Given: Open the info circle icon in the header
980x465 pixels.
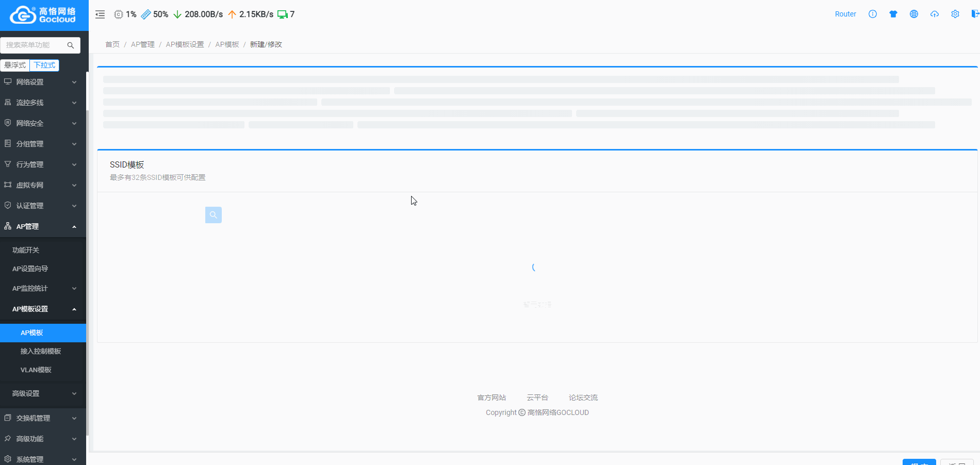Looking at the screenshot, I should click(873, 14).
